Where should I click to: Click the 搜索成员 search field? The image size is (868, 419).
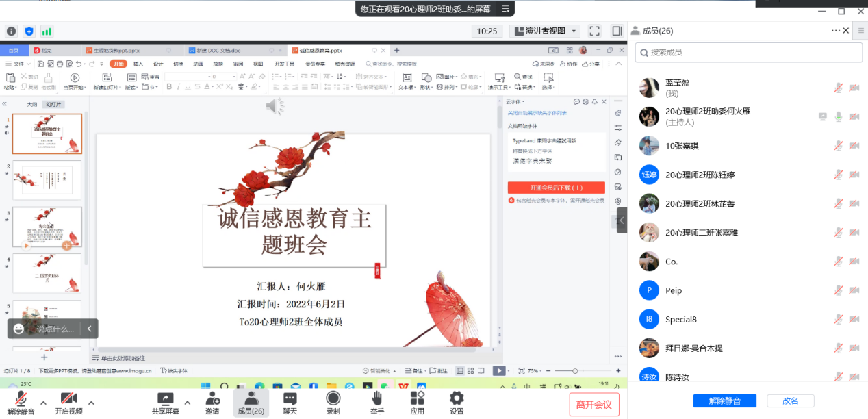coord(749,52)
